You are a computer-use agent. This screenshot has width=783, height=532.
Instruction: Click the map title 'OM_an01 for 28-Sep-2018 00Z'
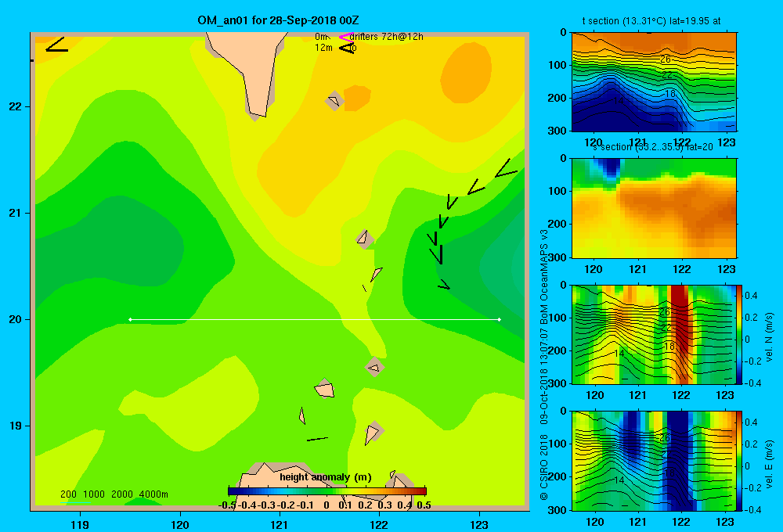[278, 20]
